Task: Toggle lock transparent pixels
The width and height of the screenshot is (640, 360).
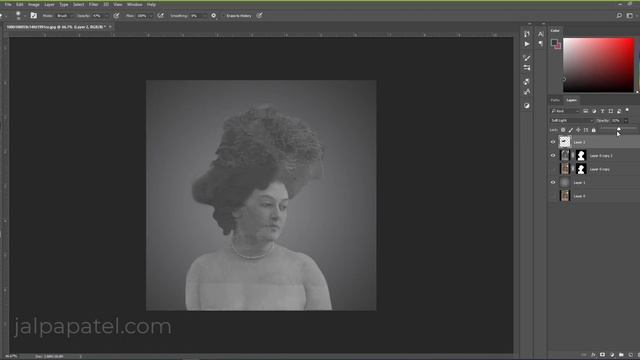Action: (563, 130)
